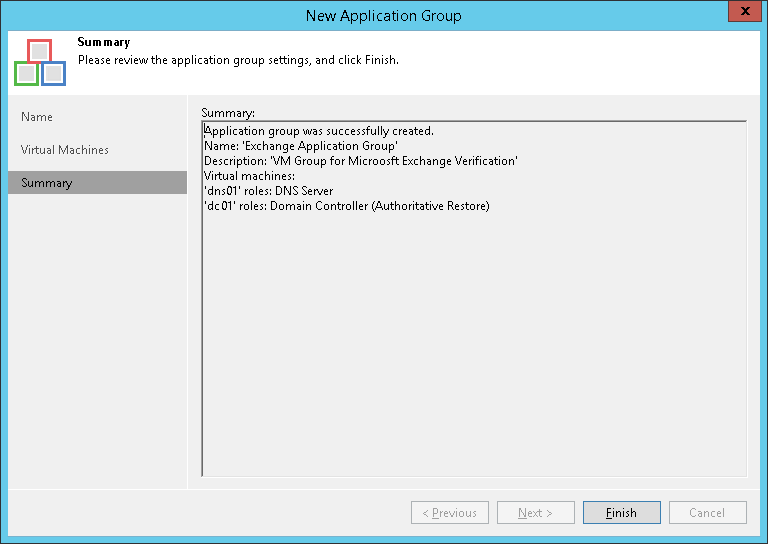Click the 'successfully created' summary line
The image size is (768, 544).
[x=319, y=131]
